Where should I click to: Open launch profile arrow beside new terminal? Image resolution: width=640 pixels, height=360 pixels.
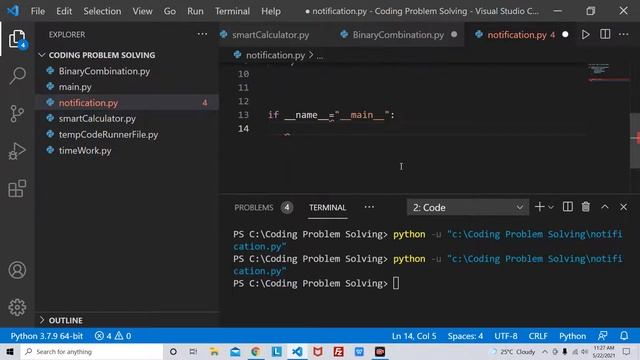tap(551, 207)
